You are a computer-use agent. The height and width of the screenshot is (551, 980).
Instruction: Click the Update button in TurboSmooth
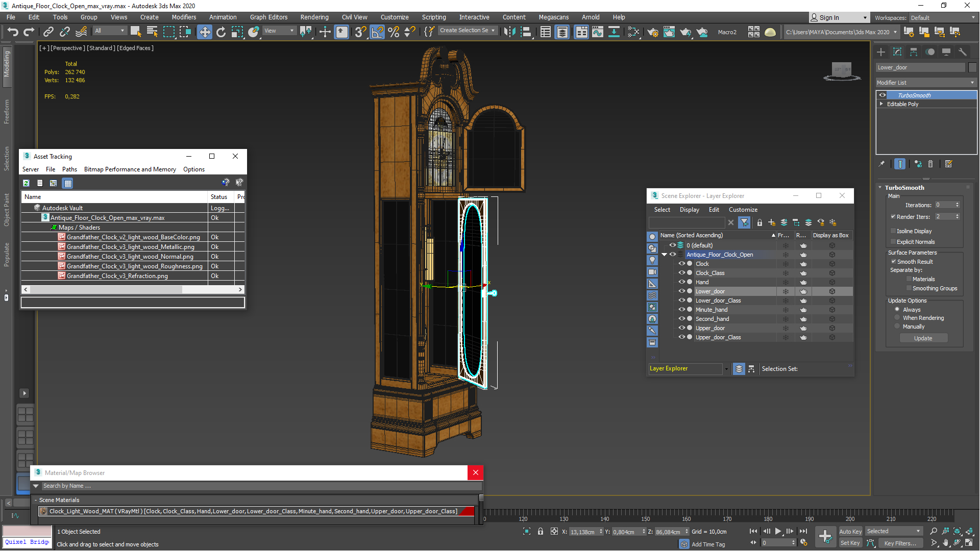[923, 338]
